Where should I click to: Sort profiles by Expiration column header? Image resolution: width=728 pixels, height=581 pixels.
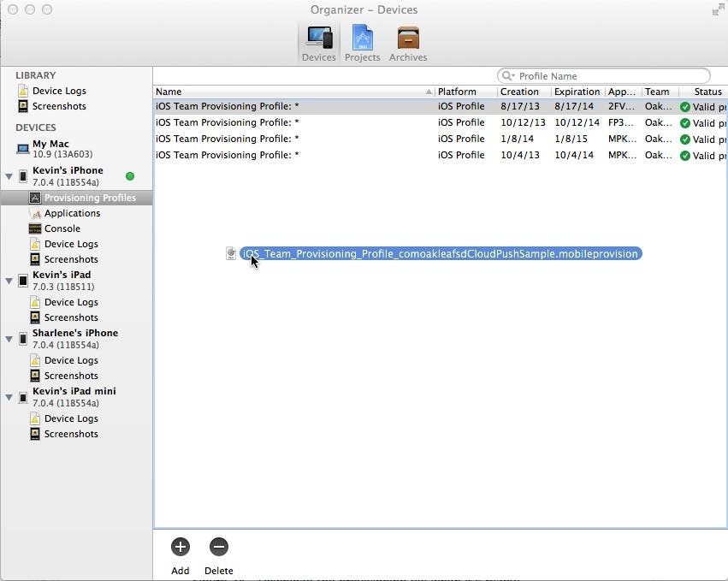click(x=577, y=92)
